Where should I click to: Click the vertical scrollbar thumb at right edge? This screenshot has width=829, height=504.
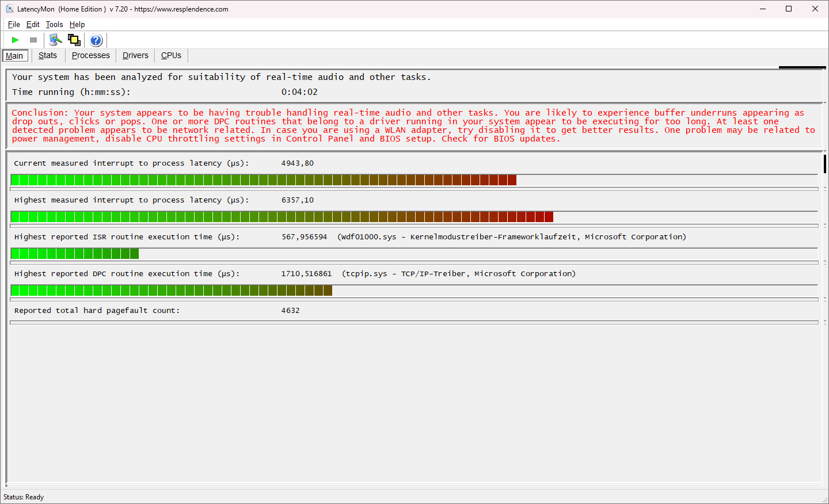coord(825,165)
